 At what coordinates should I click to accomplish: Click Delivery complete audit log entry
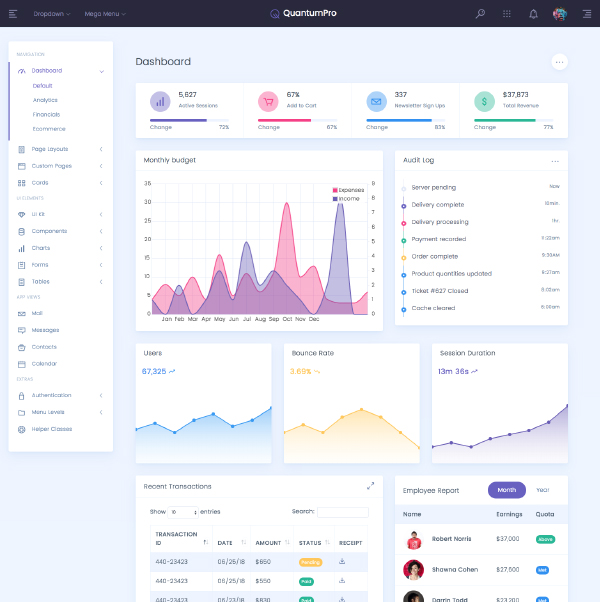pyautogui.click(x=438, y=205)
